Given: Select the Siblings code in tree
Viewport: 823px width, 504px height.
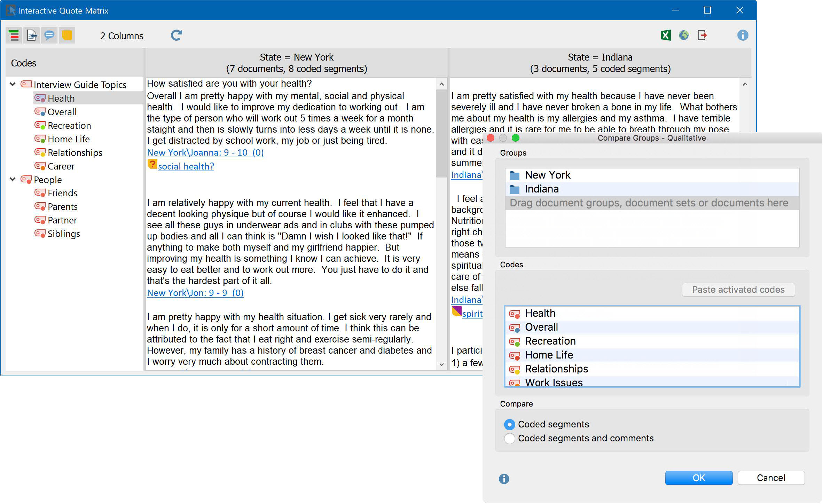Looking at the screenshot, I should click(x=64, y=234).
